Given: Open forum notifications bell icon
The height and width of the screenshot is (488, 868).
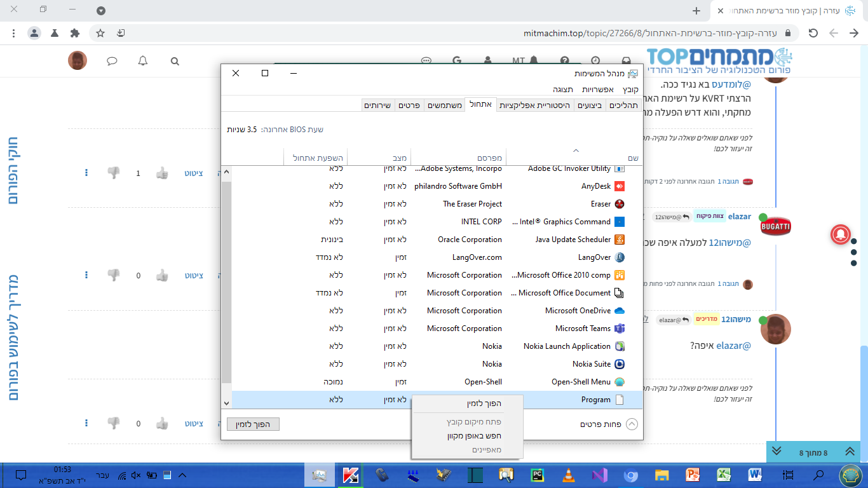Looking at the screenshot, I should (x=143, y=61).
